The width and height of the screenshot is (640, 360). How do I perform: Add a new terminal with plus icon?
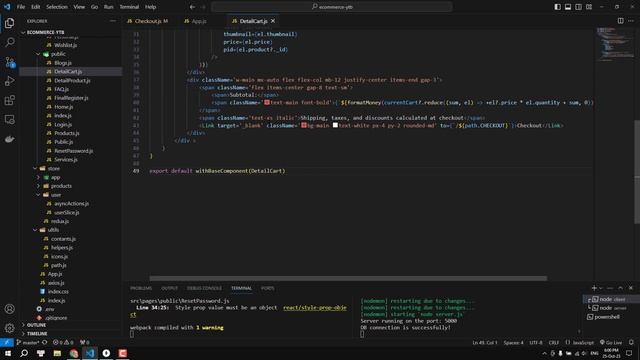(x=594, y=288)
